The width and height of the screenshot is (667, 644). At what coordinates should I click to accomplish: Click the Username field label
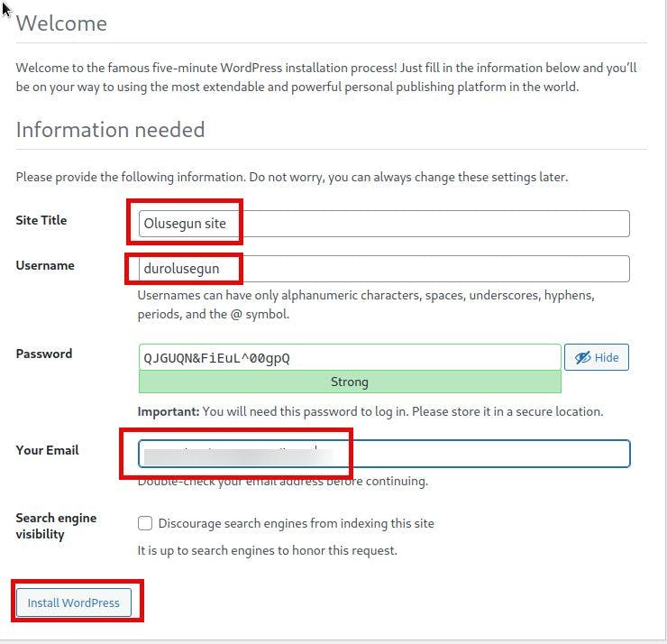click(45, 265)
